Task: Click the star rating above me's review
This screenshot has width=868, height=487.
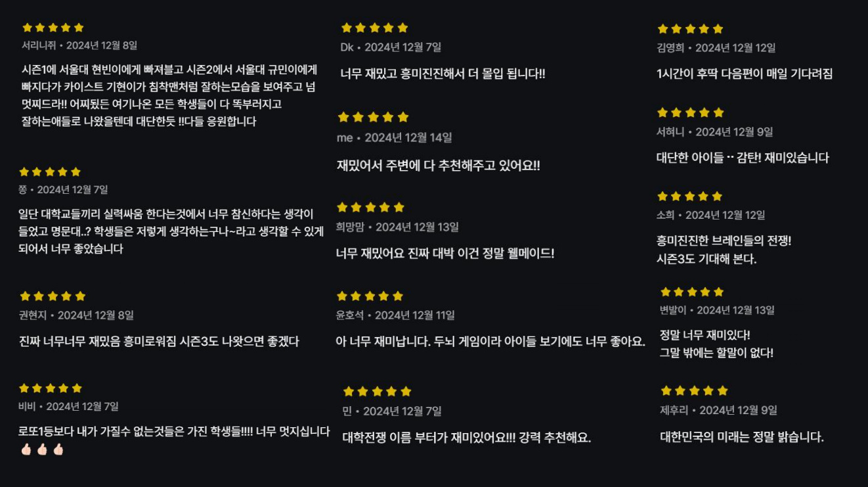Action: pyautogui.click(x=373, y=117)
